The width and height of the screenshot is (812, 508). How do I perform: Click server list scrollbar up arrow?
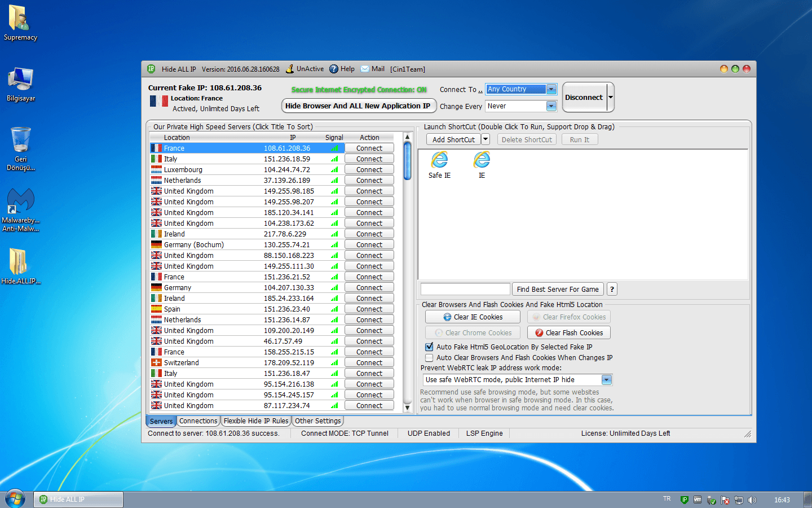point(408,137)
